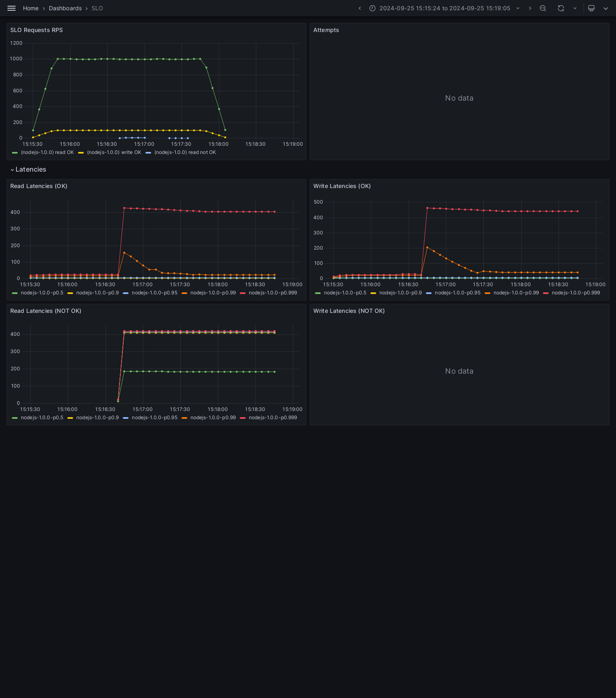This screenshot has width=616, height=698.
Task: Shift time range backward arrow
Action: 360,8
